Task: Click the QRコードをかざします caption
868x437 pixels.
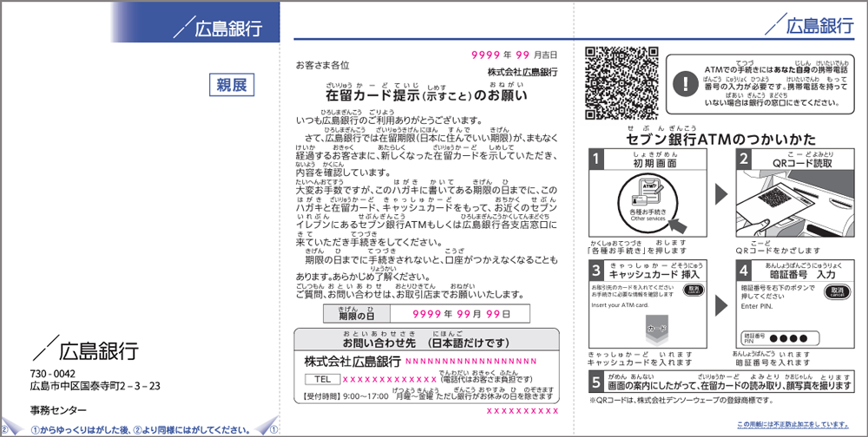Action: pyautogui.click(x=778, y=251)
